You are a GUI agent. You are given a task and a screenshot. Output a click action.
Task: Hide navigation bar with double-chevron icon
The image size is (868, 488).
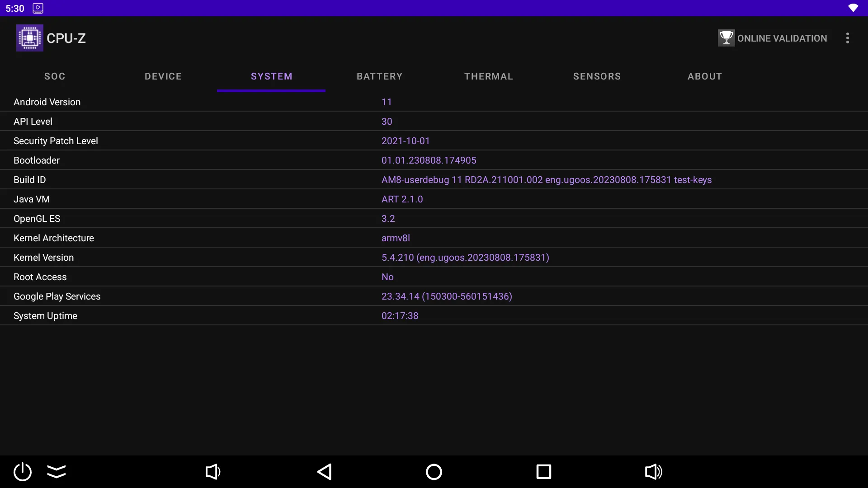pyautogui.click(x=57, y=472)
